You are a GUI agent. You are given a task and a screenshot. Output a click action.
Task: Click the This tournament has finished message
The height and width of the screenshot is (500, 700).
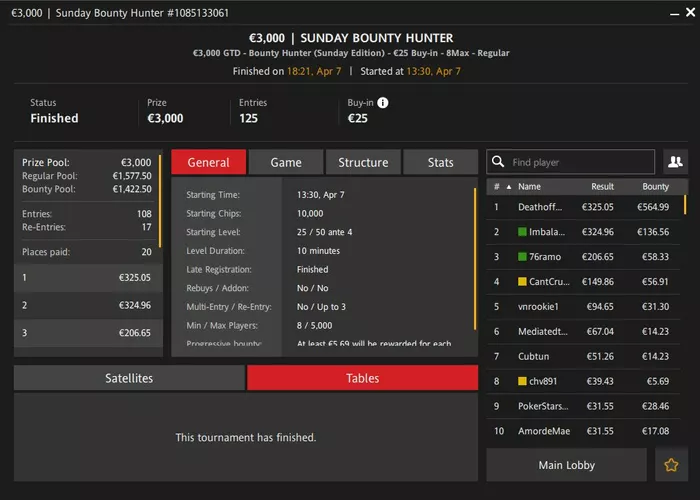pos(246,438)
